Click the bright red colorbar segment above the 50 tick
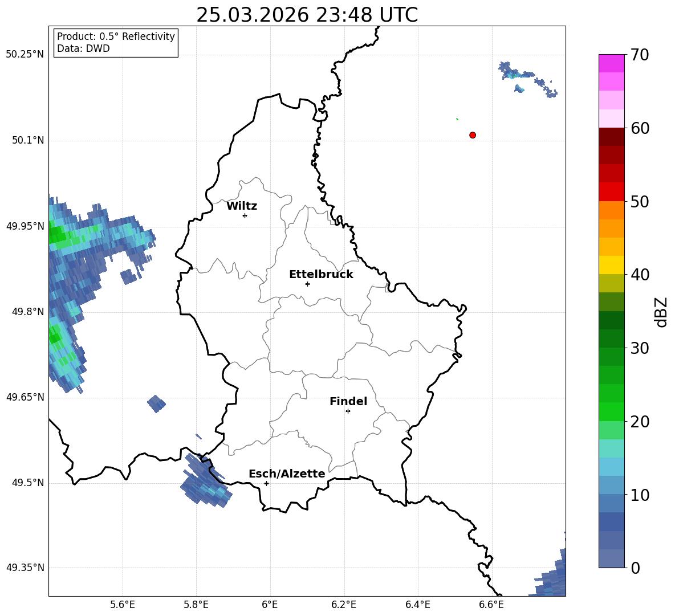675x616 pixels. 611,192
